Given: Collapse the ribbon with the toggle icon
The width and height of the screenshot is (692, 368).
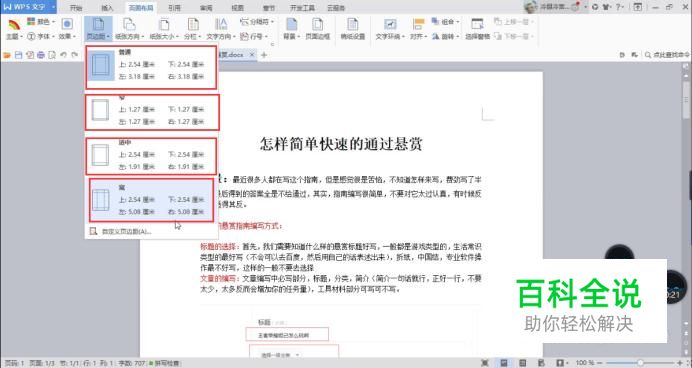Looking at the screenshot, I should click(637, 7).
